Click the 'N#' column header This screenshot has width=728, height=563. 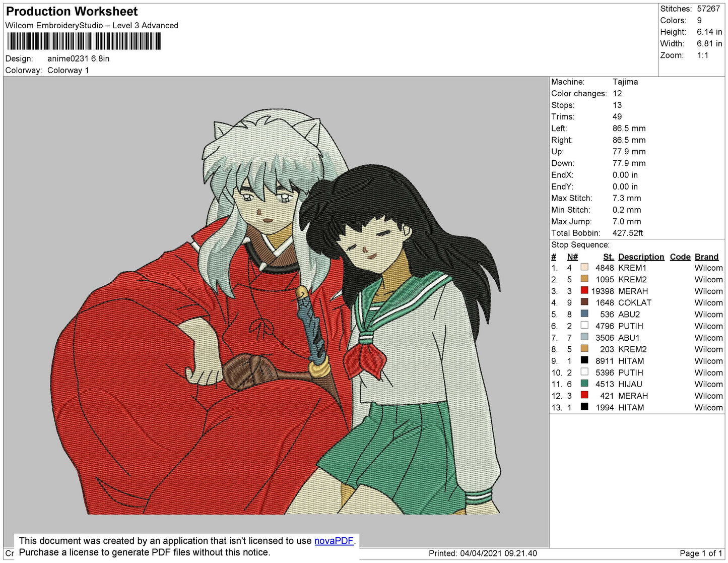572,257
